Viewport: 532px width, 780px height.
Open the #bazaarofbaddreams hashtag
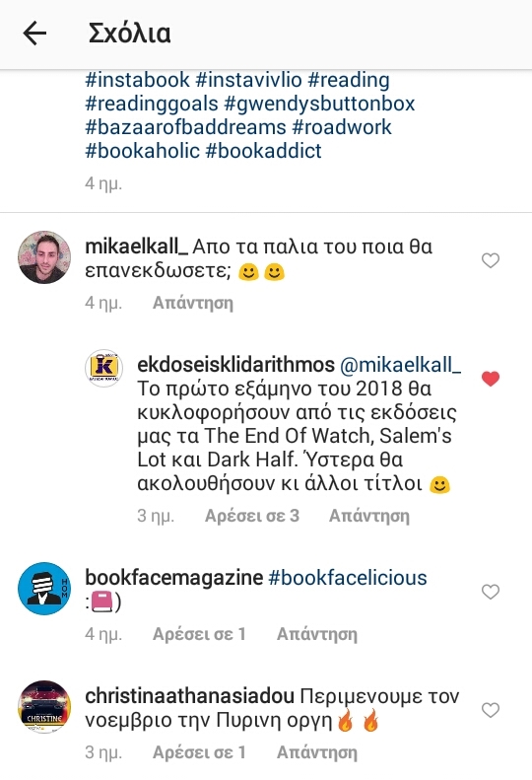185,127
